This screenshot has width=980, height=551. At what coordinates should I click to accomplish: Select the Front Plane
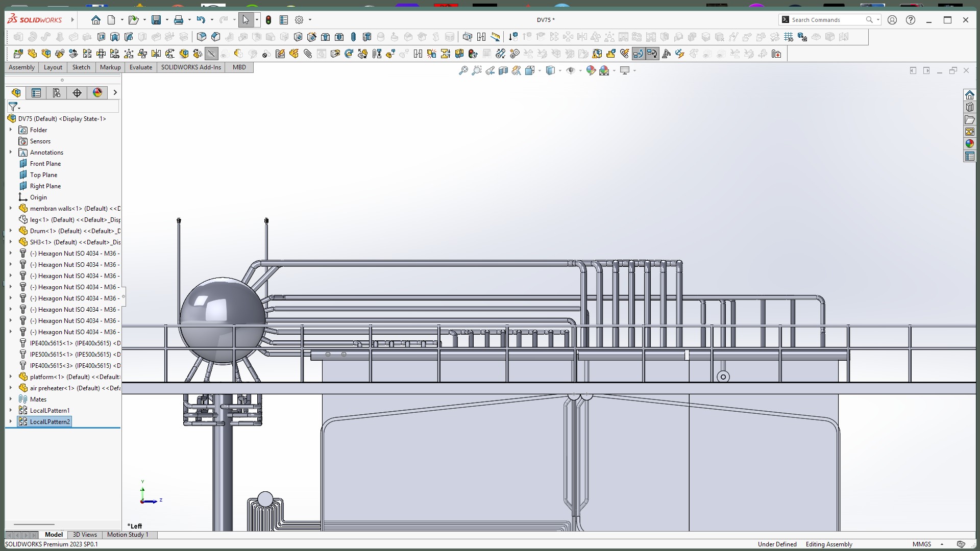(45, 163)
